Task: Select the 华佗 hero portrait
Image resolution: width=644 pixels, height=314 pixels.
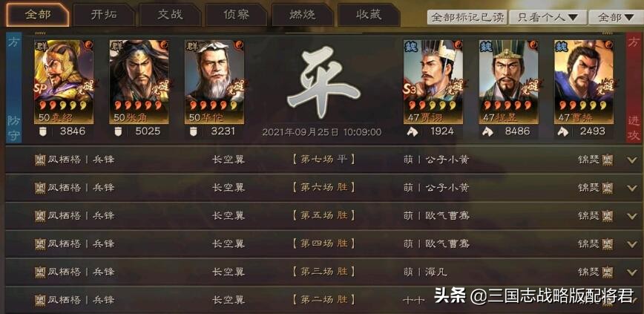Action: pyautogui.click(x=214, y=82)
